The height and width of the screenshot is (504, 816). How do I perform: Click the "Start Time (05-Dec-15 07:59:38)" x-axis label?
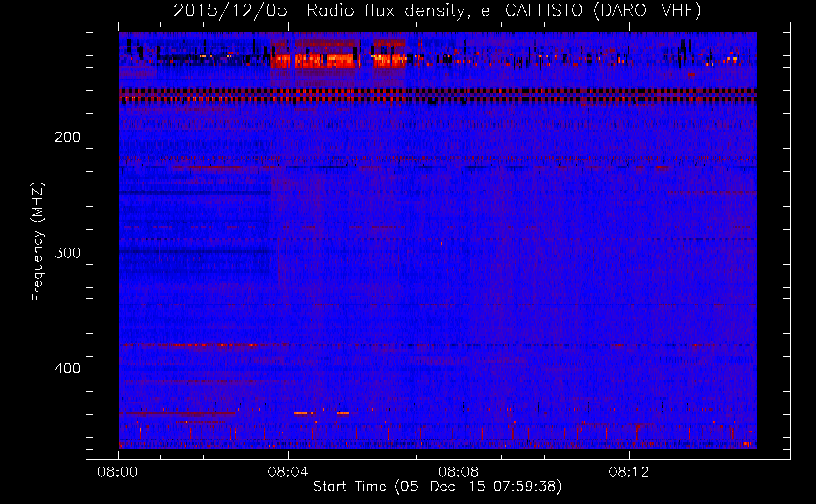[x=437, y=487]
